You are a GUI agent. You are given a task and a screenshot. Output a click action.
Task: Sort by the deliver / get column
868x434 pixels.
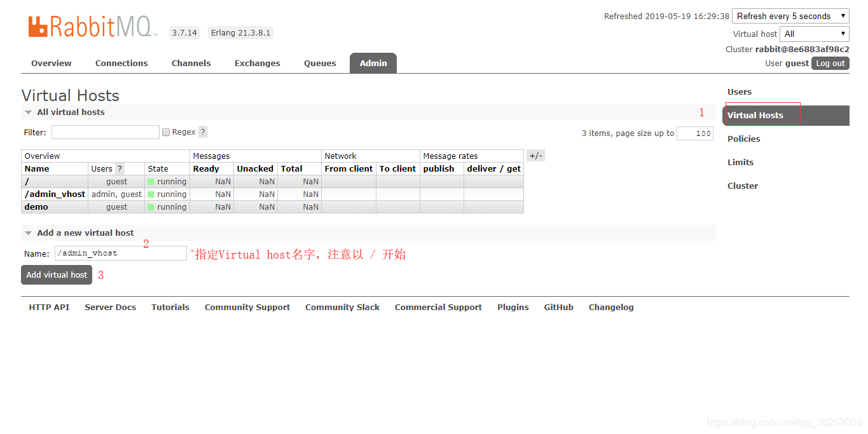click(493, 169)
